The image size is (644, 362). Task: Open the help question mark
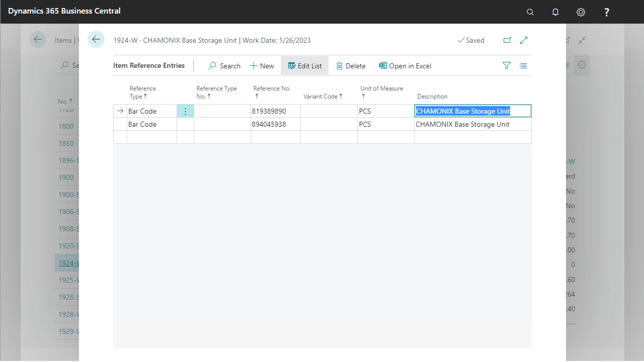click(x=607, y=12)
